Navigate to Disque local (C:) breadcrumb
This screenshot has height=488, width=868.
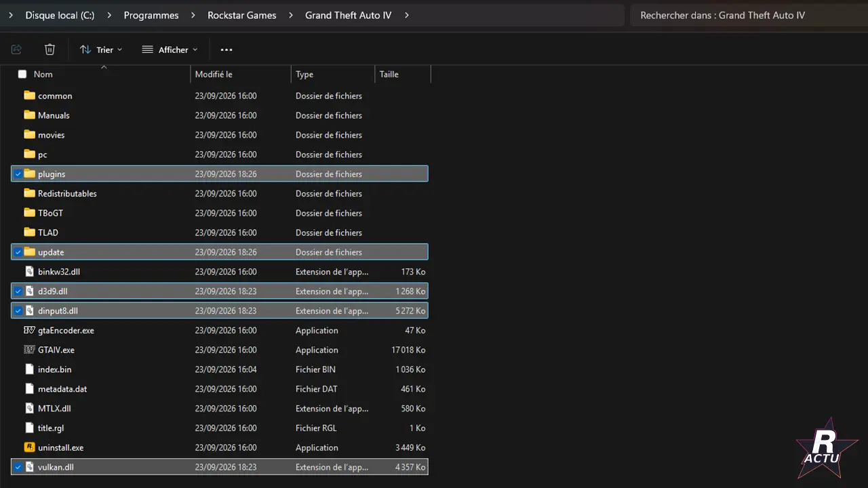(x=60, y=15)
